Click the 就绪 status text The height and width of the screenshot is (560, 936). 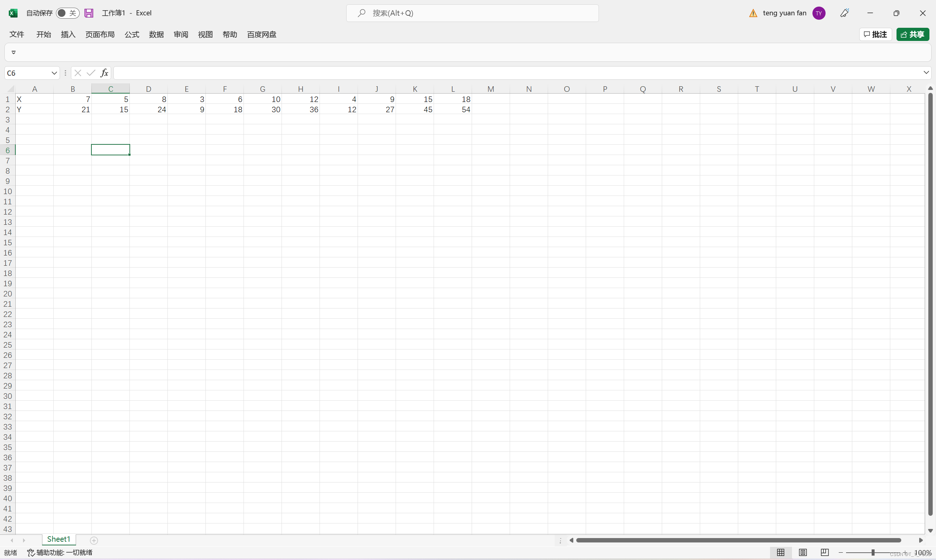tap(11, 552)
